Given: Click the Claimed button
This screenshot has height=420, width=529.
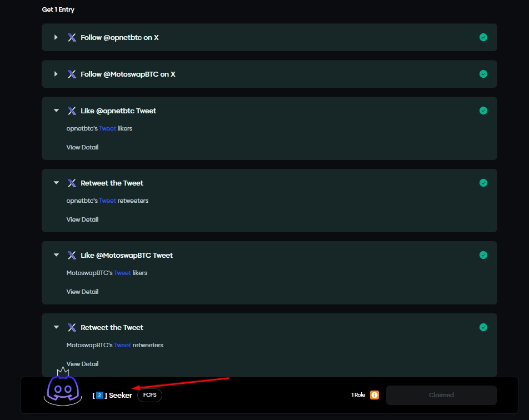Looking at the screenshot, I should (x=441, y=395).
